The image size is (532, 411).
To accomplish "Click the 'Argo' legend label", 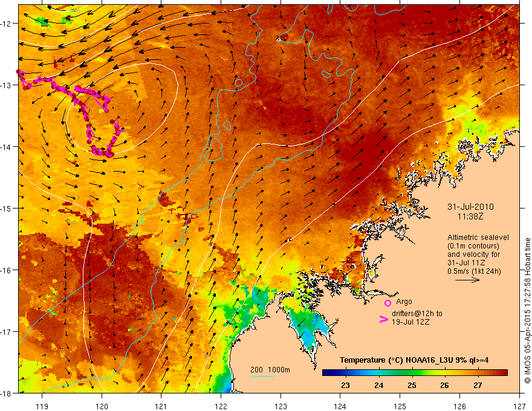I will [x=404, y=302].
